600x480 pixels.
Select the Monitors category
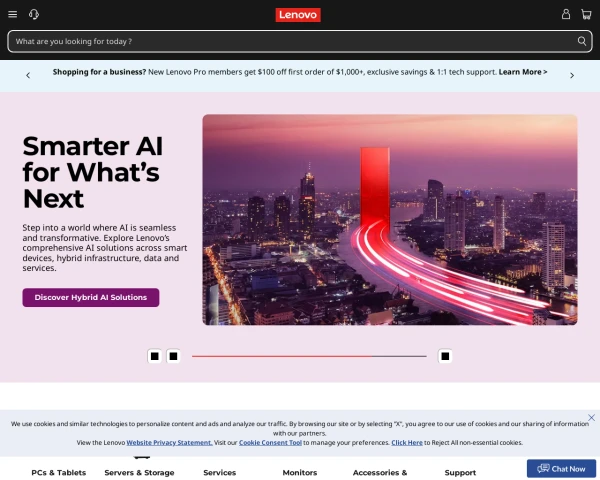pyautogui.click(x=300, y=472)
